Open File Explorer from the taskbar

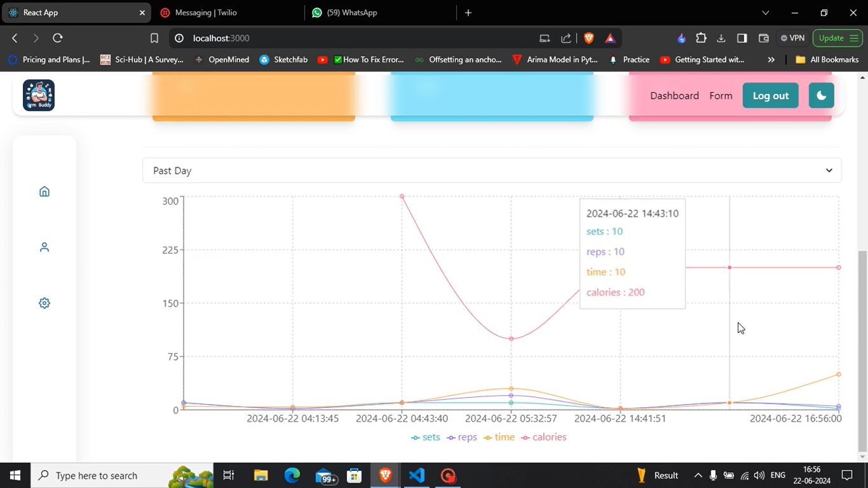(x=261, y=475)
